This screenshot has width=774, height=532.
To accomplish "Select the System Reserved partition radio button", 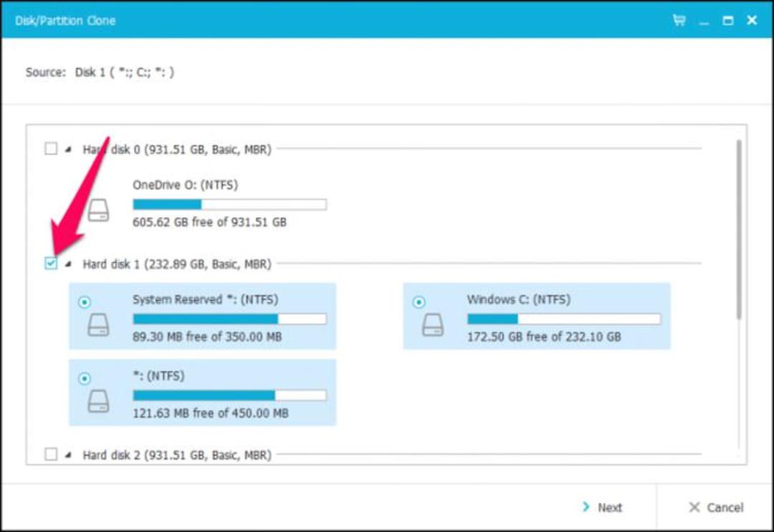I will (85, 301).
